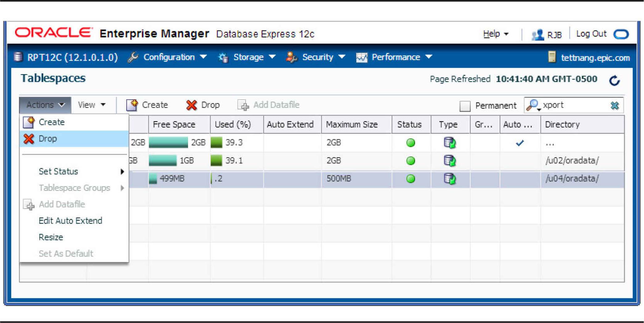
Task: Click the Log Out oval icon
Action: pos(621,34)
